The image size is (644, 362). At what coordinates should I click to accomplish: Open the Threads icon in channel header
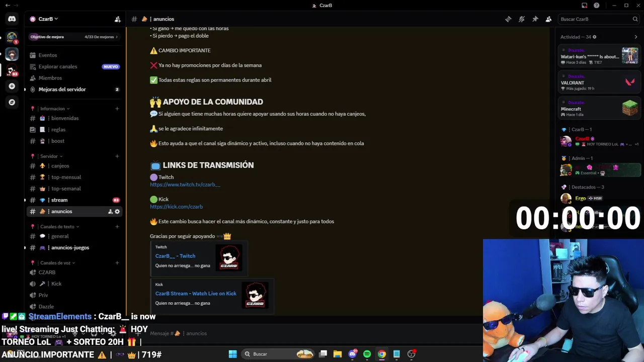[508, 19]
